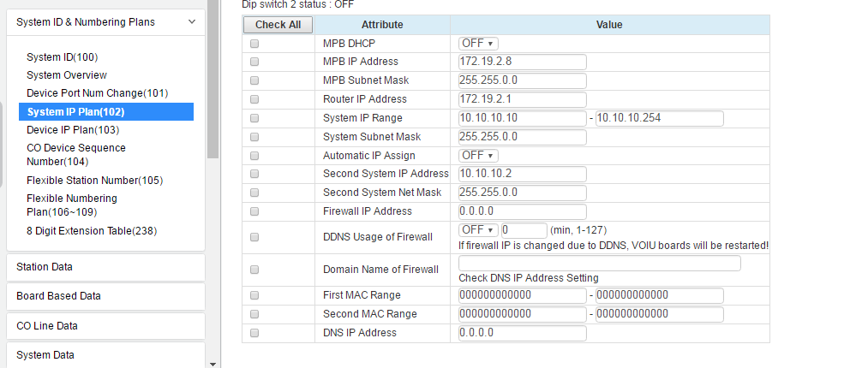Viewport: 868px width, 368px height.
Task: Check the Firewall IP Address row
Action: tap(254, 211)
